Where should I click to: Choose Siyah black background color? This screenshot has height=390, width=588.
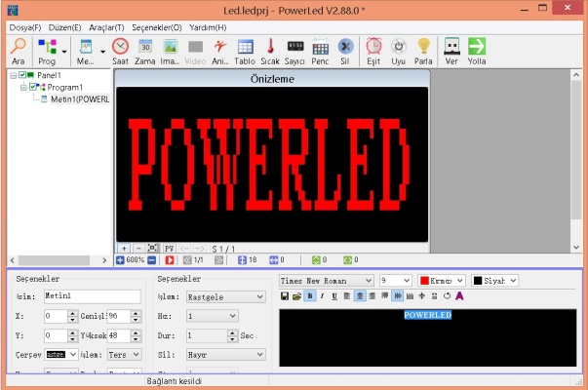pyautogui.click(x=494, y=281)
